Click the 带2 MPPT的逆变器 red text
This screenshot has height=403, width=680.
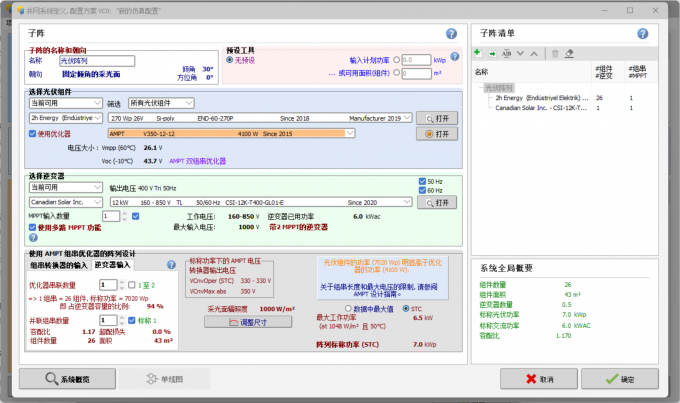298,227
